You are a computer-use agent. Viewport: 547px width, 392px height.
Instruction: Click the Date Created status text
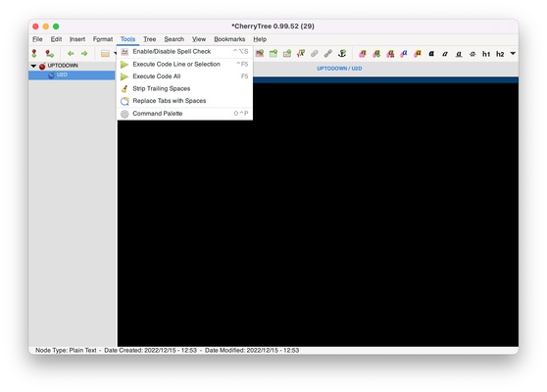150,350
